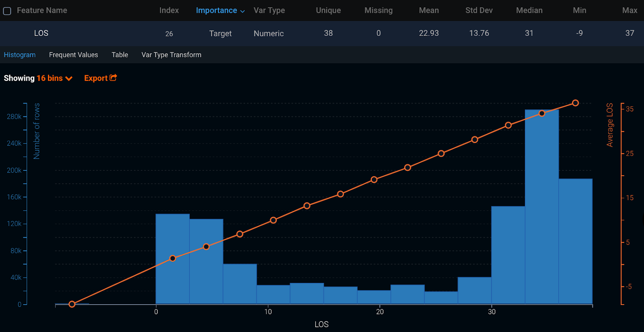Click the median value 31

[x=529, y=33]
